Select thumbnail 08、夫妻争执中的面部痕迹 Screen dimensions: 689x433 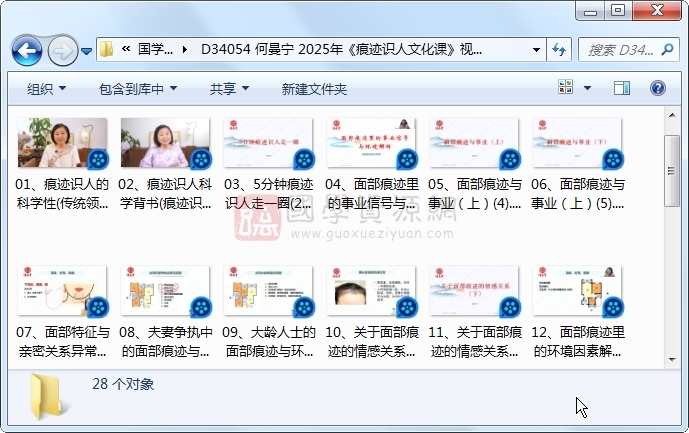[165, 291]
